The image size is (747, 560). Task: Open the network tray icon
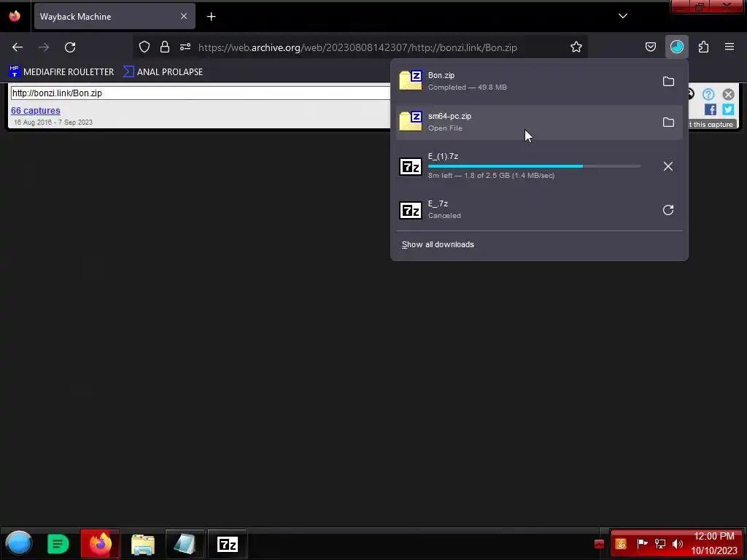tap(659, 544)
